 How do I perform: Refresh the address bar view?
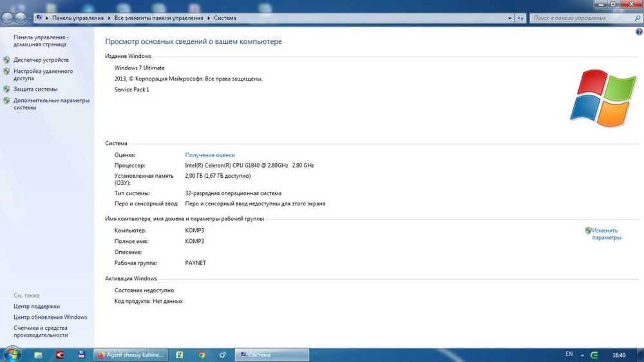point(520,18)
